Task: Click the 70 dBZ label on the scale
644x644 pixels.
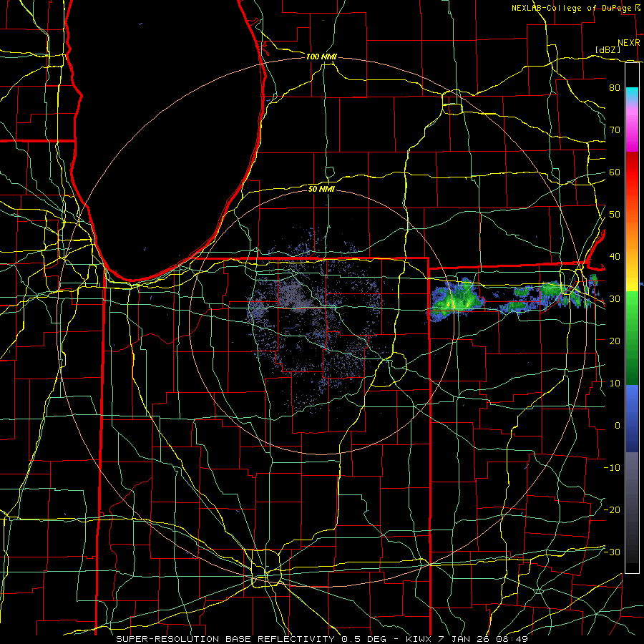Action: [x=615, y=130]
